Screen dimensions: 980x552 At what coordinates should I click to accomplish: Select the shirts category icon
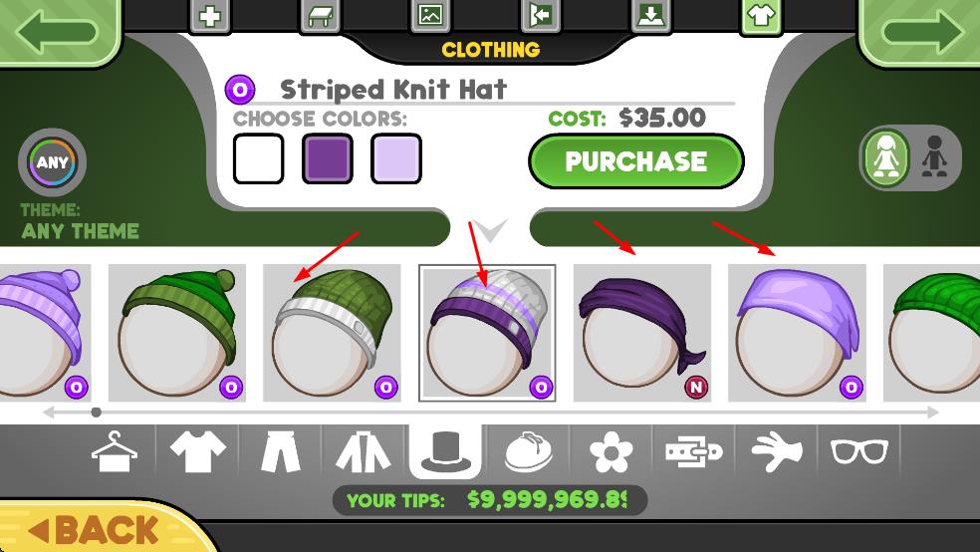(x=197, y=452)
